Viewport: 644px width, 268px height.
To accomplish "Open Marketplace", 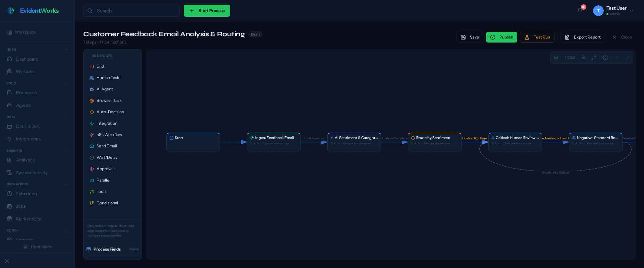I will click(37, 219).
